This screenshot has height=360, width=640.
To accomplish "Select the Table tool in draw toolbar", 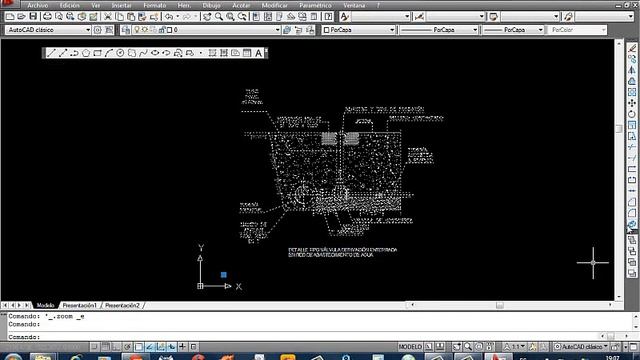I will tap(247, 53).
